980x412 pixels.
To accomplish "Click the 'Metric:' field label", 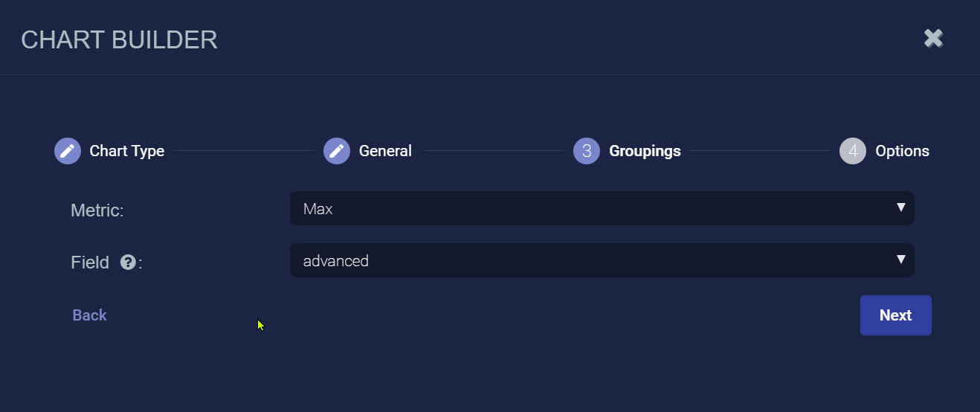I will pyautogui.click(x=97, y=210).
